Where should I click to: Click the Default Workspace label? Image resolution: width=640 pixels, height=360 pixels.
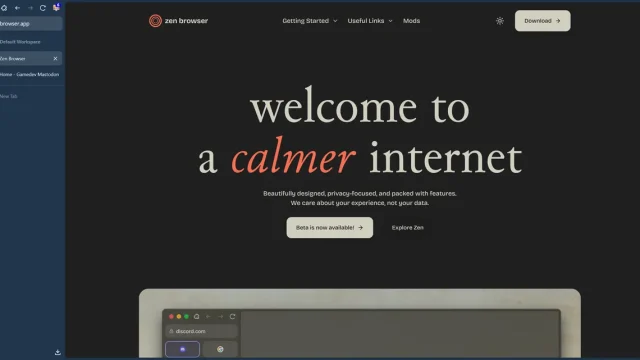(x=20, y=42)
